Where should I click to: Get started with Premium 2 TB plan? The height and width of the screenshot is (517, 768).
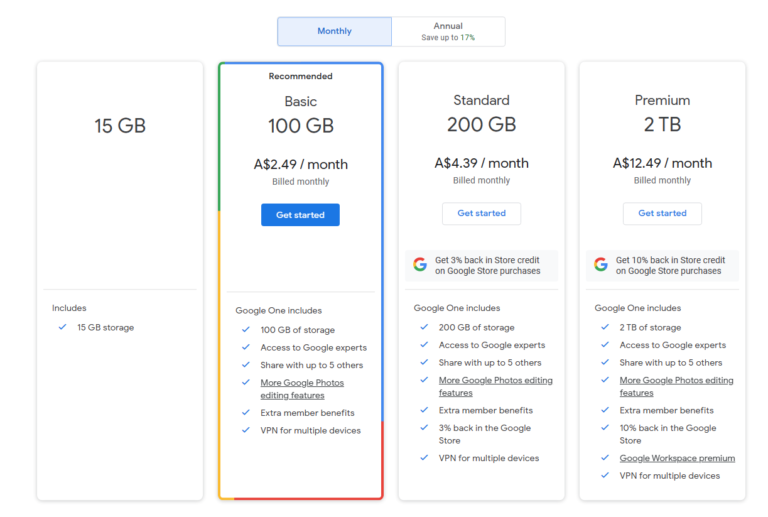pos(662,213)
